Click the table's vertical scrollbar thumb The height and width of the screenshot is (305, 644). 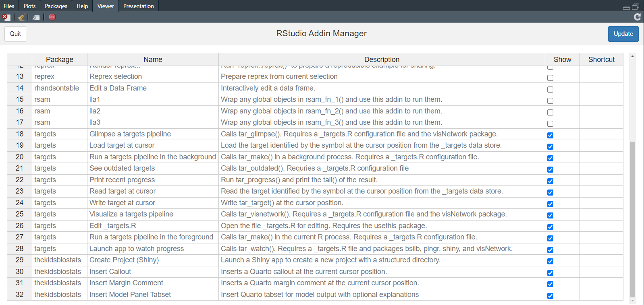point(632,219)
